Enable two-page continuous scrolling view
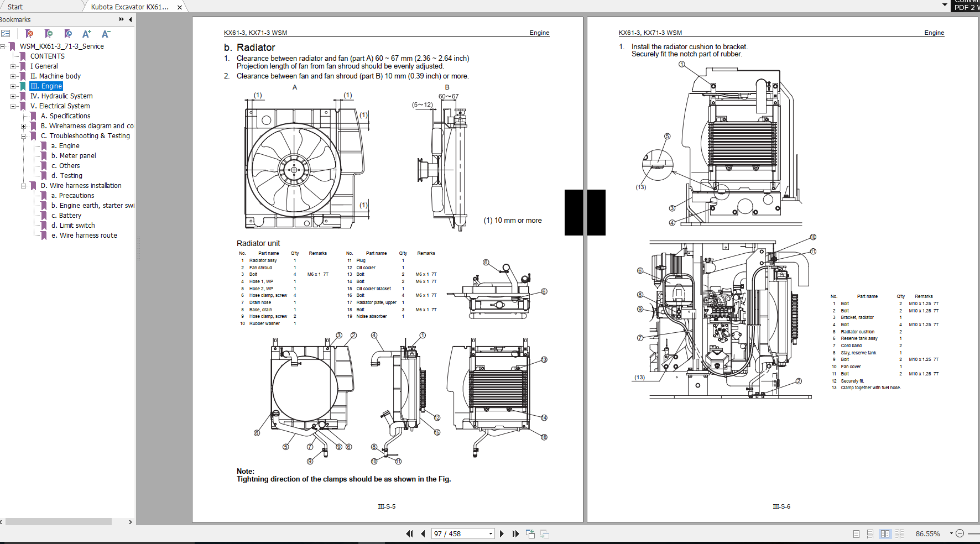Viewport: 980px width, 544px height. click(900, 533)
